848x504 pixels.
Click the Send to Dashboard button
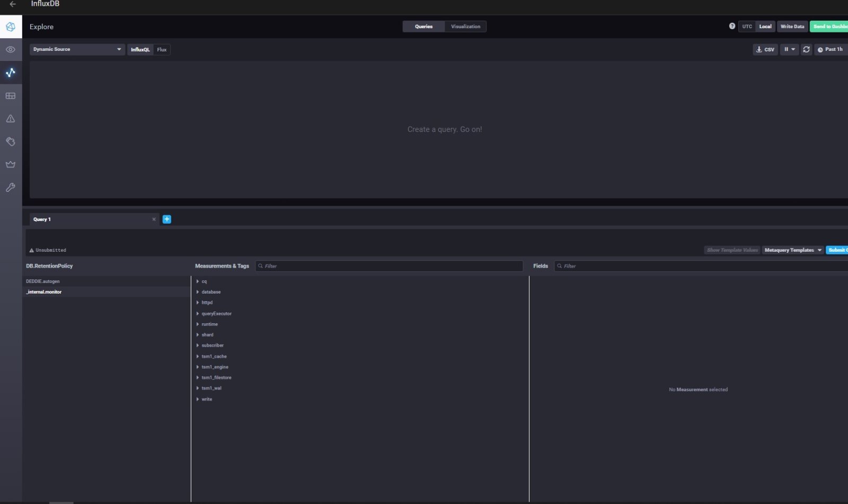(x=829, y=26)
